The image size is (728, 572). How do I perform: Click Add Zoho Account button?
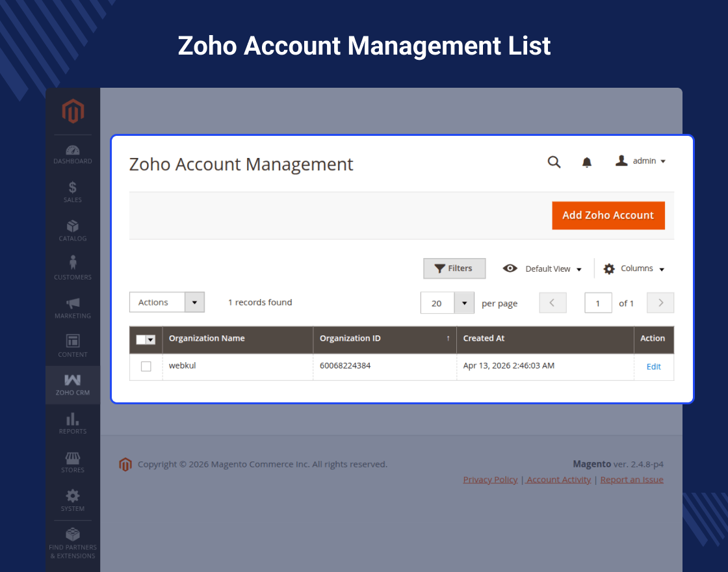point(608,215)
